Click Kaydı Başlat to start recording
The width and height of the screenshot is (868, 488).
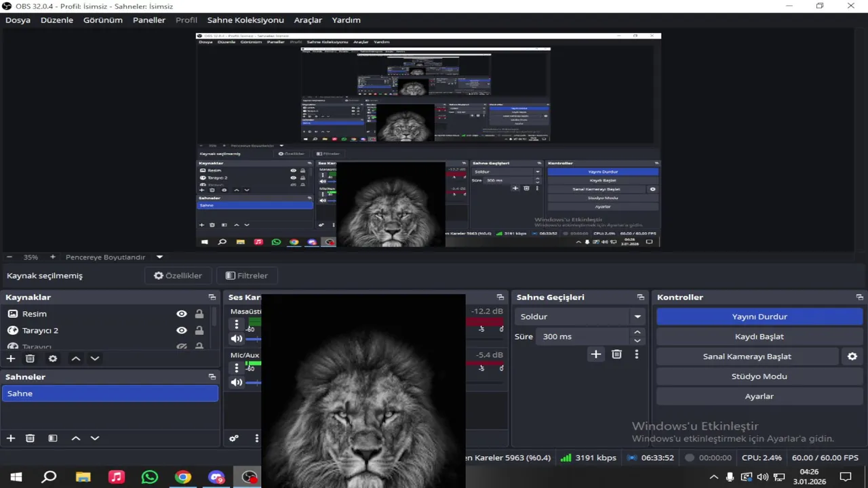[x=759, y=337]
